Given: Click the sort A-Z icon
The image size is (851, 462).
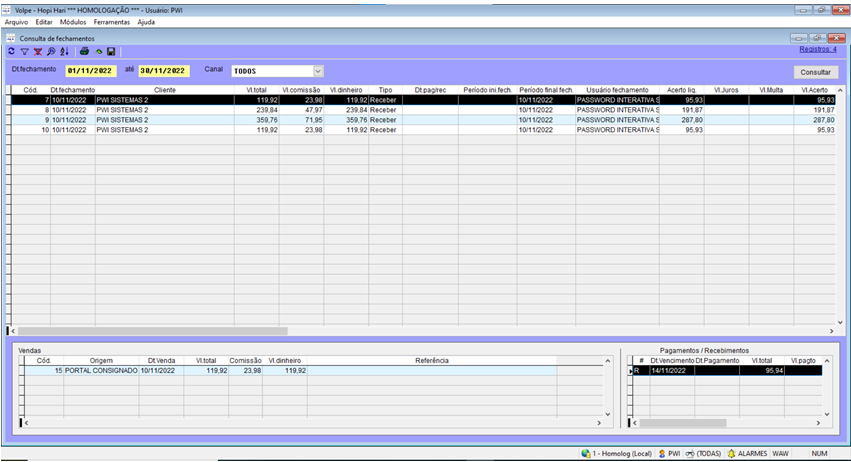Looking at the screenshot, I should pyautogui.click(x=64, y=51).
